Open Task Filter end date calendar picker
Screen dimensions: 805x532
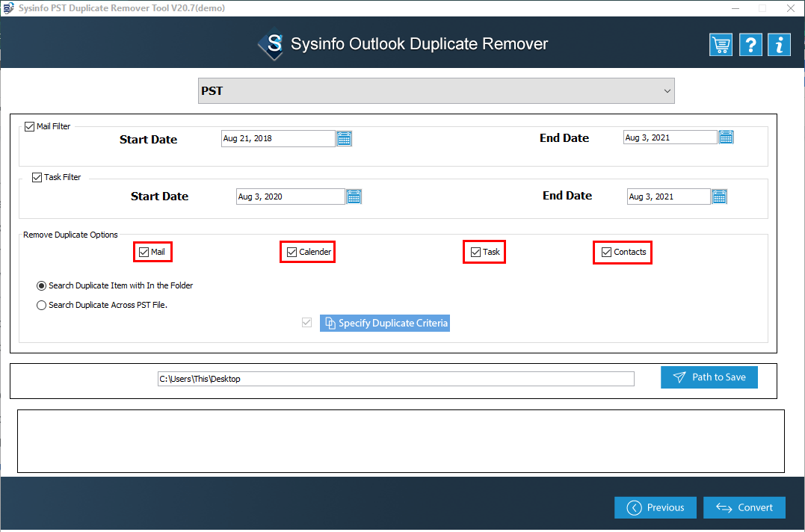point(719,197)
